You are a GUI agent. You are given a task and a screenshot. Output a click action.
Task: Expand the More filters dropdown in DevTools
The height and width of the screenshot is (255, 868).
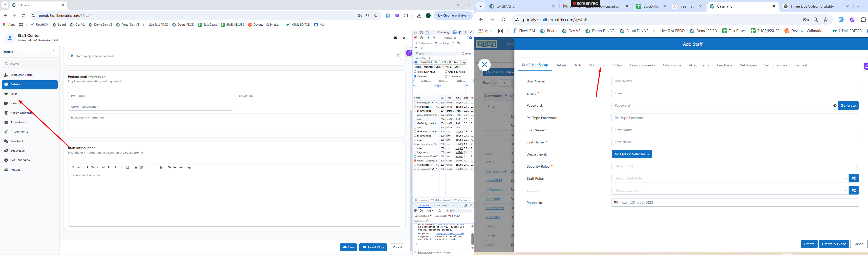coord(423,58)
